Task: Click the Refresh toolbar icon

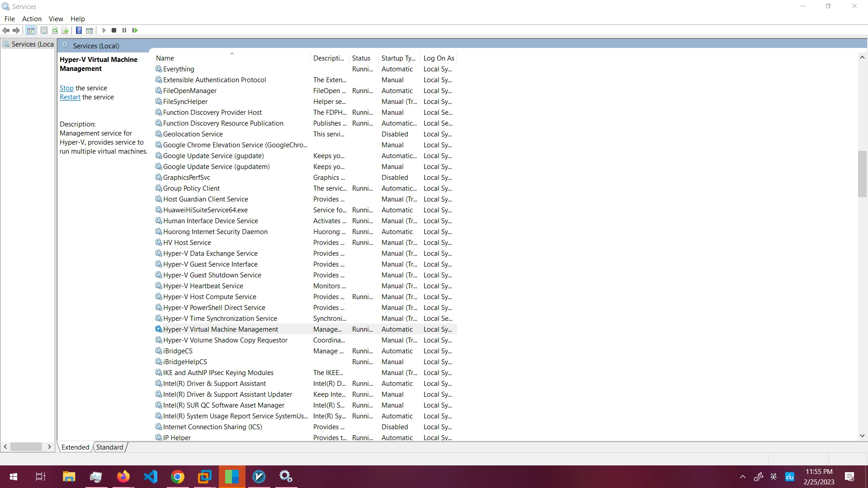Action: tap(55, 30)
